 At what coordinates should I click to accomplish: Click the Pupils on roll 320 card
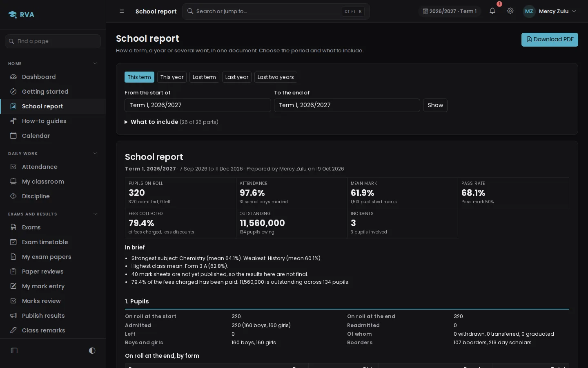[180, 193]
